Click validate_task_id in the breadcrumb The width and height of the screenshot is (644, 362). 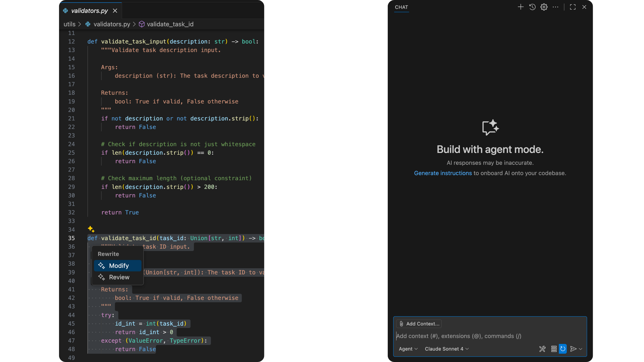point(170,24)
